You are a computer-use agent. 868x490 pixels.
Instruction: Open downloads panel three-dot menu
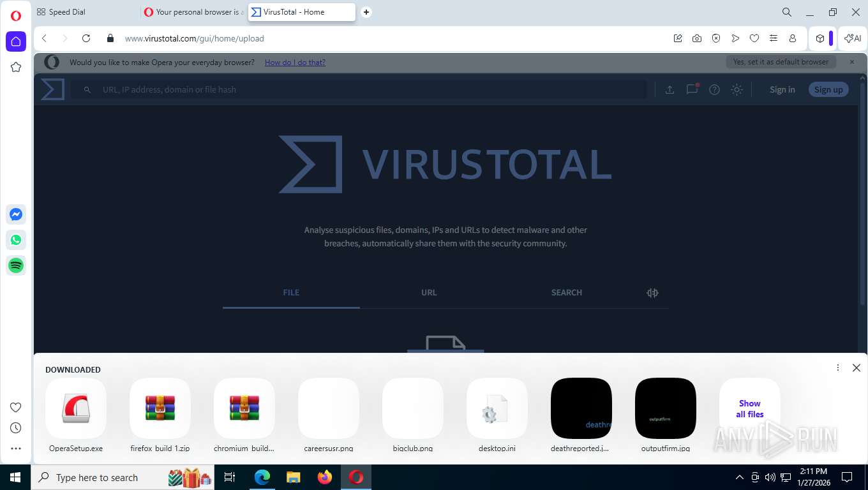click(x=838, y=368)
